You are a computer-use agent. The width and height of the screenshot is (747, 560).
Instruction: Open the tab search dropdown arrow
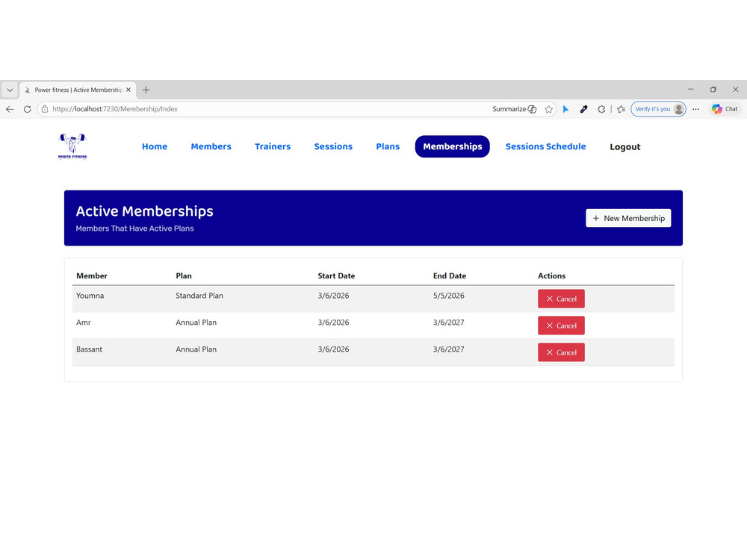pyautogui.click(x=10, y=90)
